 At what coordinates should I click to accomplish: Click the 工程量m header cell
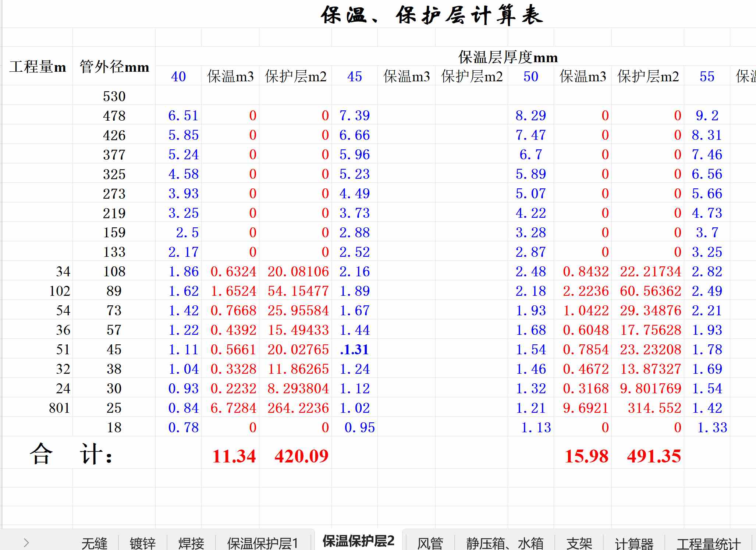[38, 67]
